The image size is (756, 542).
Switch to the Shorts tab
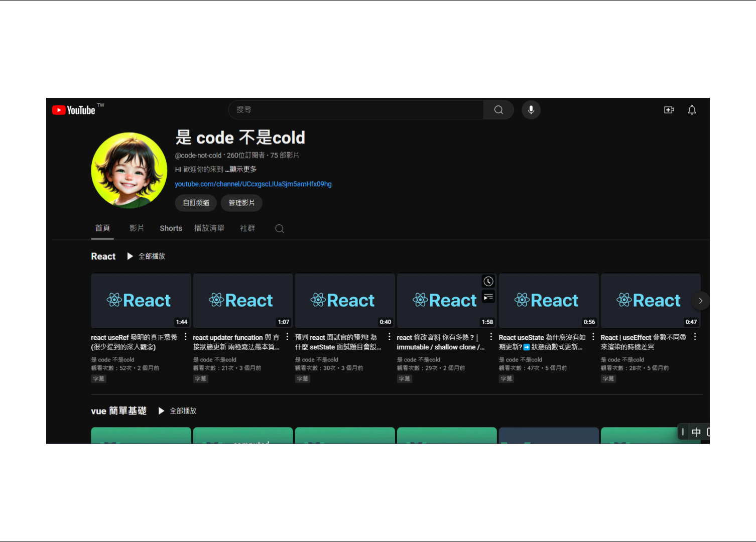[x=171, y=228]
